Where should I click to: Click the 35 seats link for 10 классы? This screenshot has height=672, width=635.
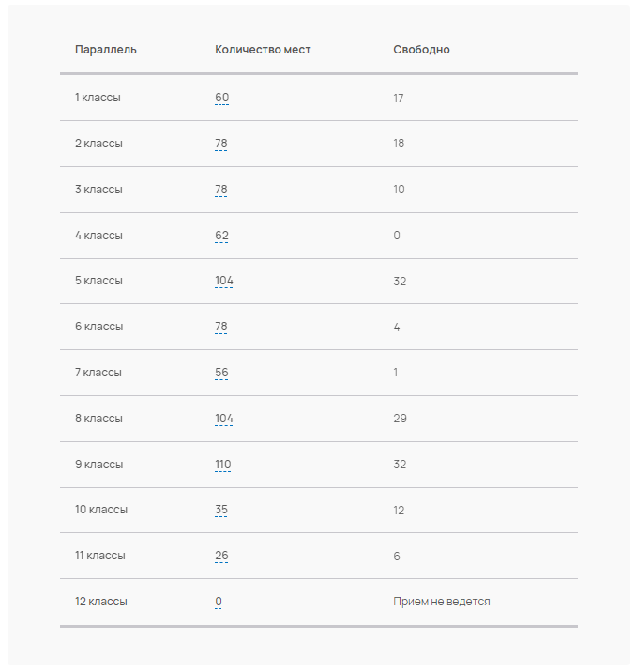click(221, 511)
